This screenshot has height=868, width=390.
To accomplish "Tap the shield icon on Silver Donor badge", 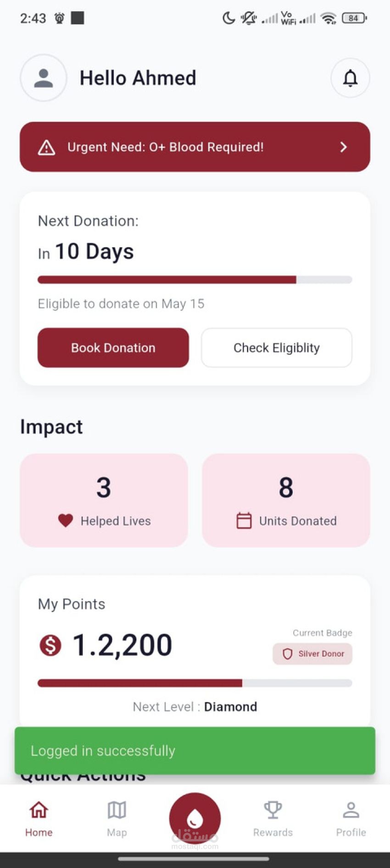I will point(287,654).
